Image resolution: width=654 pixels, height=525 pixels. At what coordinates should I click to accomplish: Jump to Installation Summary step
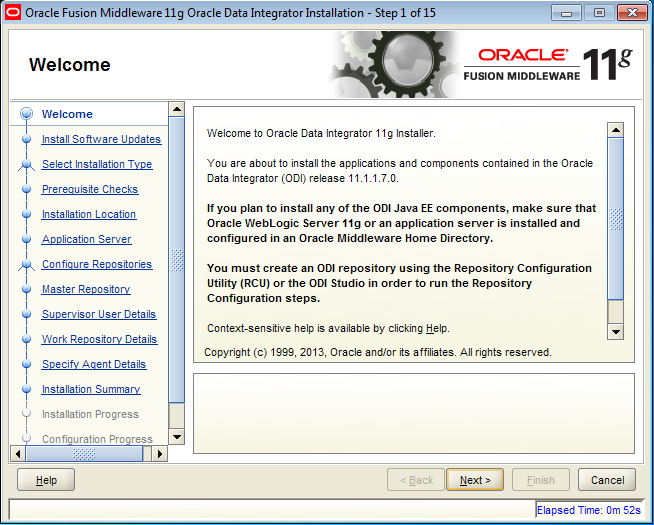point(91,389)
